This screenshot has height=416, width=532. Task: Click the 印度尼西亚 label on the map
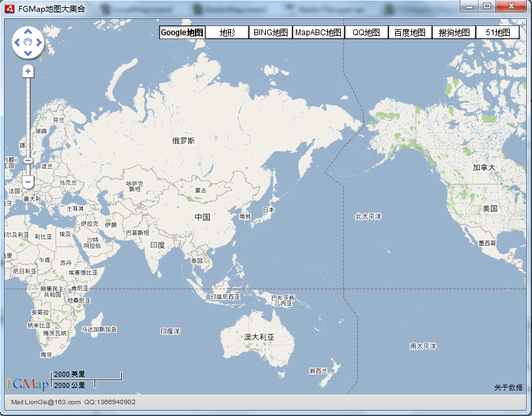[225, 297]
